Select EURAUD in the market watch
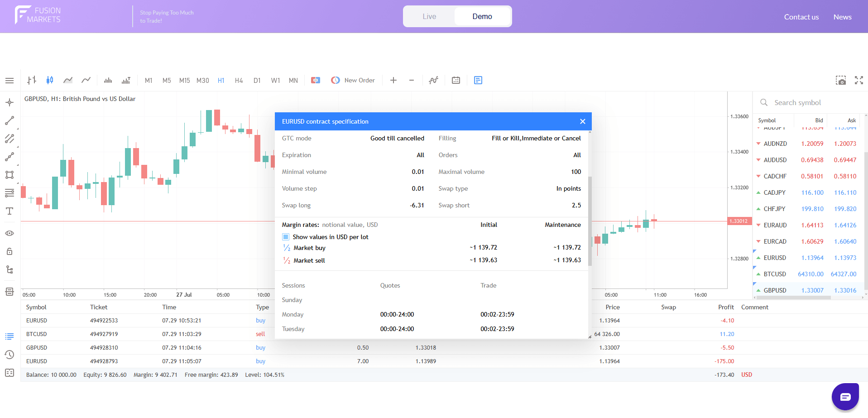Screen dimensions: 868x418 pyautogui.click(x=808, y=225)
